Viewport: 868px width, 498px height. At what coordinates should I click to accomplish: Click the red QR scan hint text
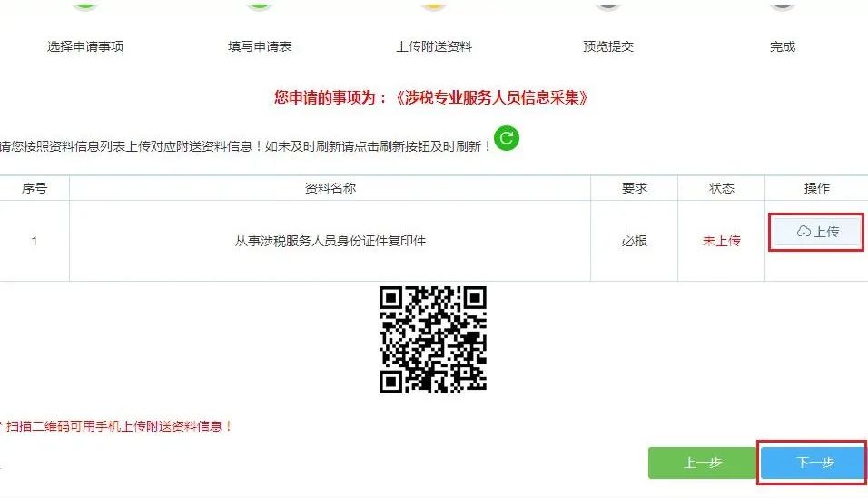[x=115, y=426]
